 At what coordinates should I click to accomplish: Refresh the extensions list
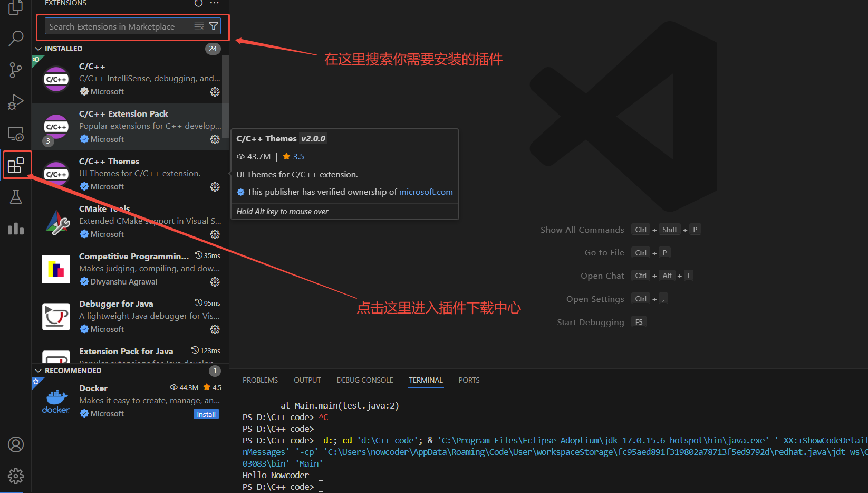click(x=198, y=3)
